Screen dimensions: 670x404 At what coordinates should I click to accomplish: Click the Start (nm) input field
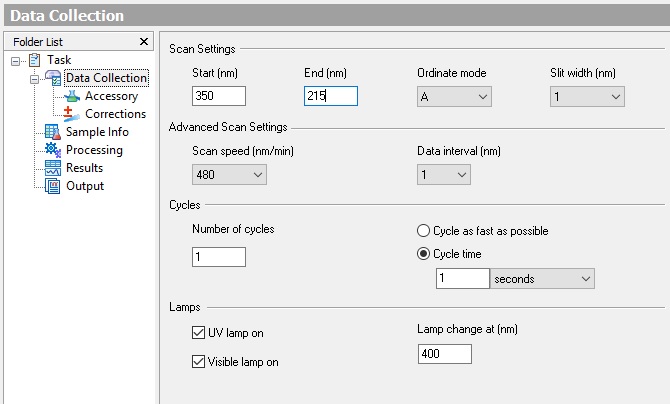pyautogui.click(x=219, y=96)
